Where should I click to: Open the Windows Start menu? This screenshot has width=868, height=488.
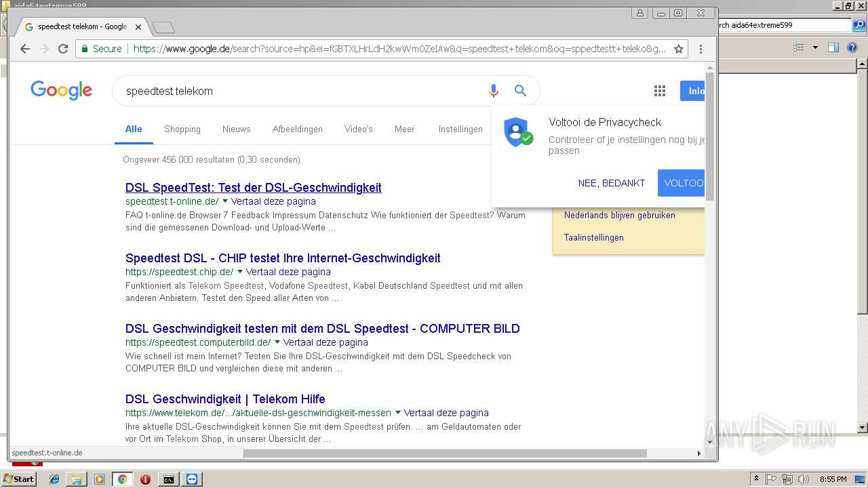19,479
